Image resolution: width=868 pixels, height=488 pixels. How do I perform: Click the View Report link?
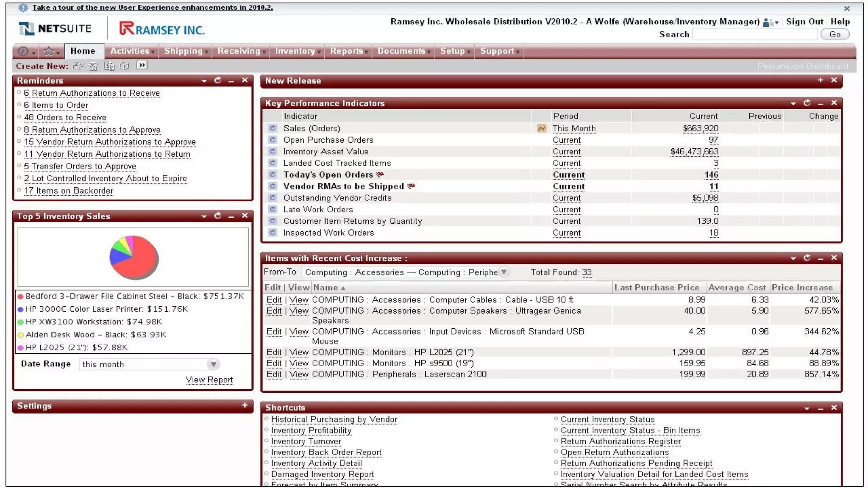[209, 380]
